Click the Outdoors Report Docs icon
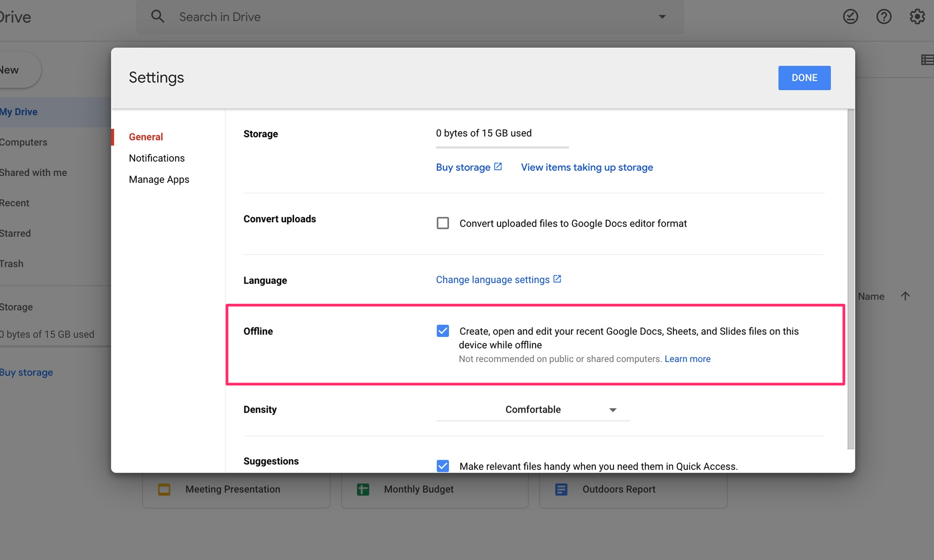The height and width of the screenshot is (560, 934). [x=561, y=490]
